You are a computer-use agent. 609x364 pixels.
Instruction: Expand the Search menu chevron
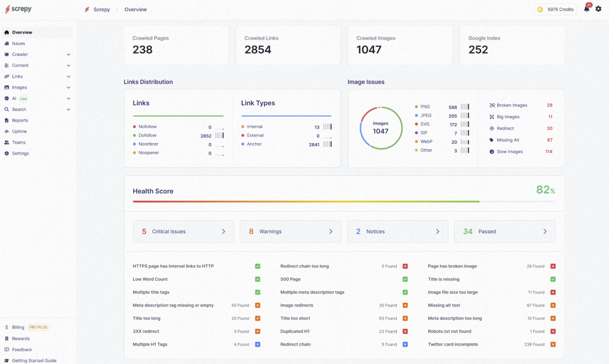click(68, 110)
